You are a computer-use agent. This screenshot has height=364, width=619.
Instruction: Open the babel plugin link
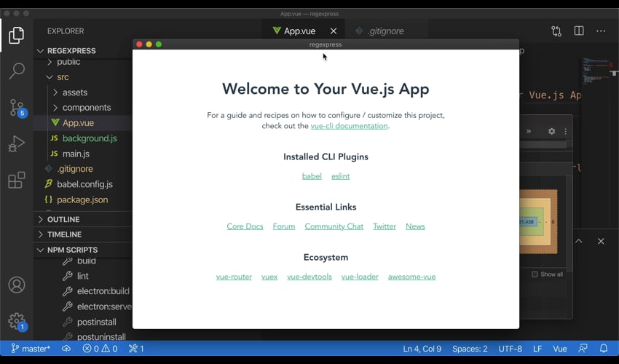[x=312, y=176]
